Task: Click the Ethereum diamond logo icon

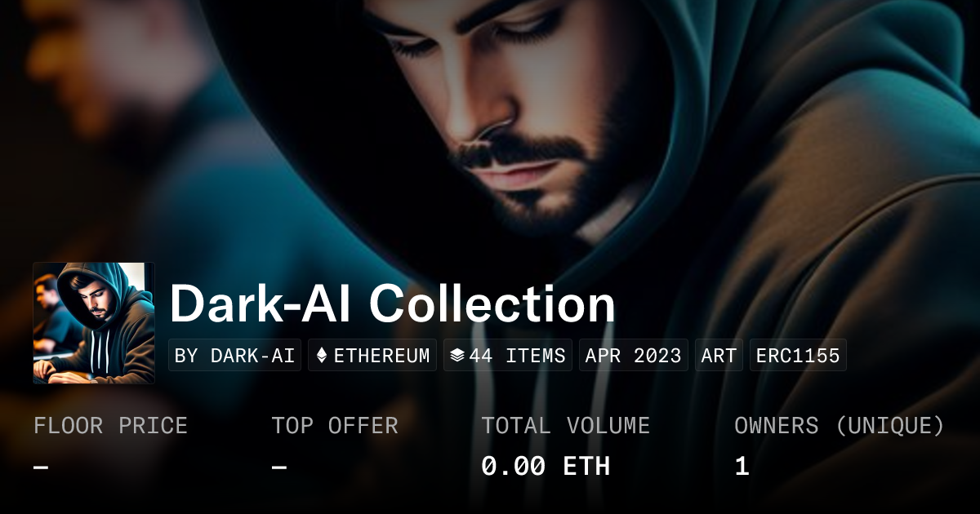Action: click(x=322, y=356)
